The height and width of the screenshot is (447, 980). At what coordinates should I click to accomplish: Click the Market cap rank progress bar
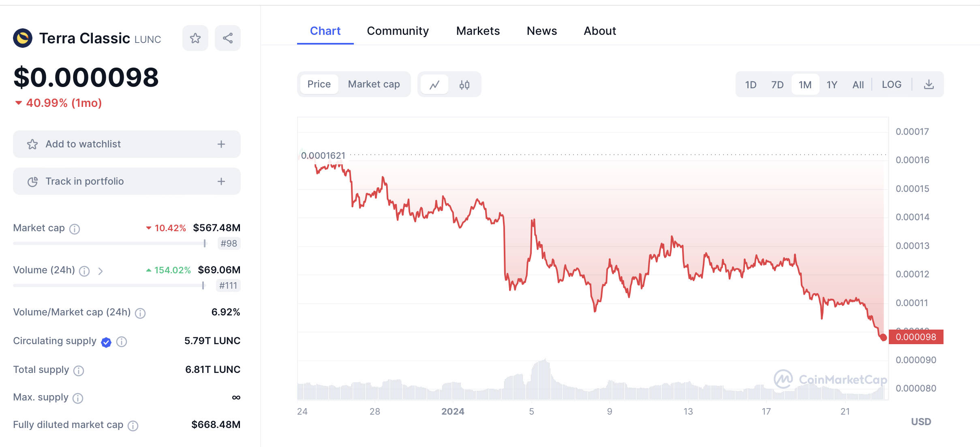pos(109,243)
